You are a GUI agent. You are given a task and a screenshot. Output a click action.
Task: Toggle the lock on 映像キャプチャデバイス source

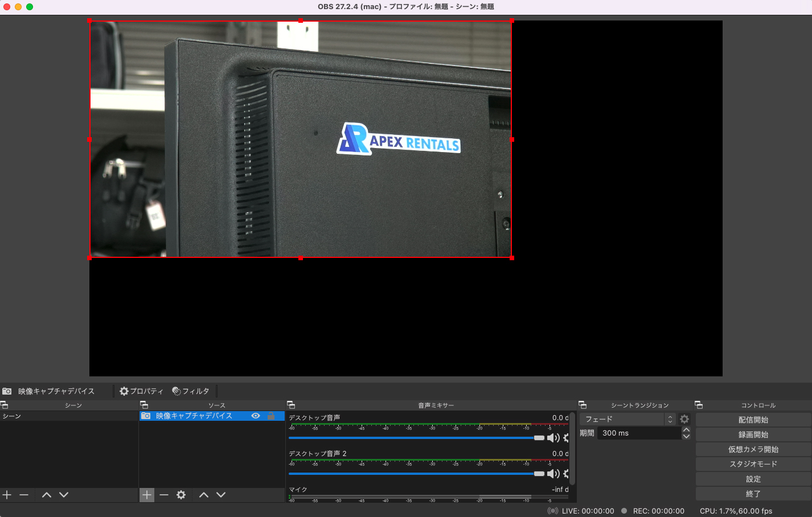[x=271, y=416]
